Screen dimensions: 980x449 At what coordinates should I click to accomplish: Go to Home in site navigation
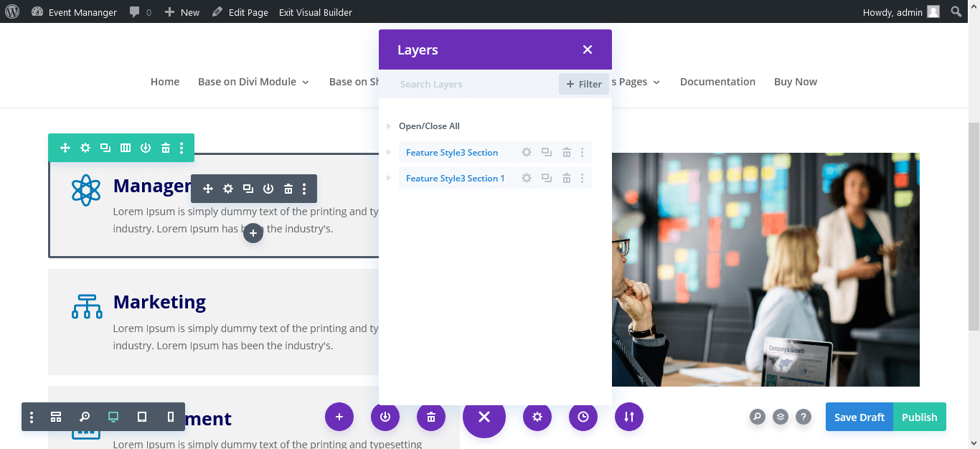165,82
